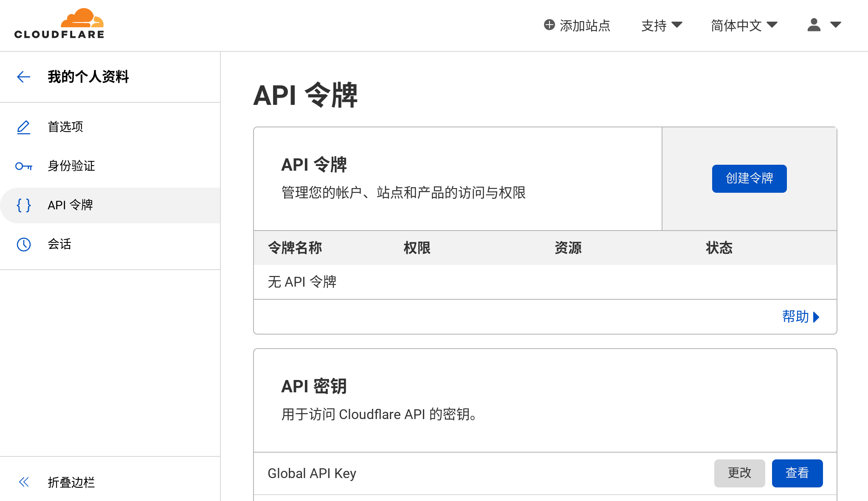Click the curly braces icon for API 令牌

click(x=24, y=205)
